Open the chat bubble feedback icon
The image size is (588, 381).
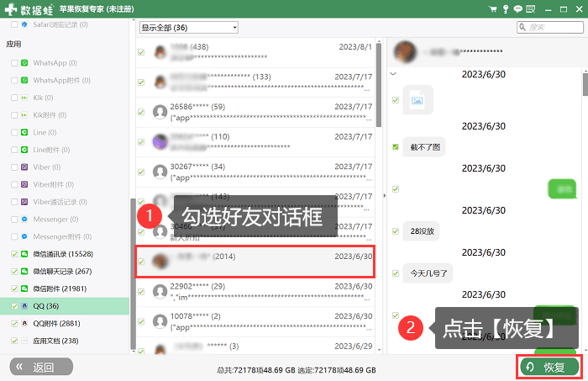(x=518, y=9)
